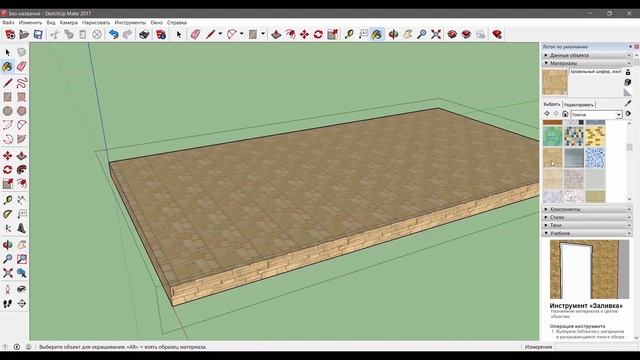Image resolution: width=640 pixels, height=360 pixels.
Task: Select the Offset tool in left toolbar
Action: point(22,184)
